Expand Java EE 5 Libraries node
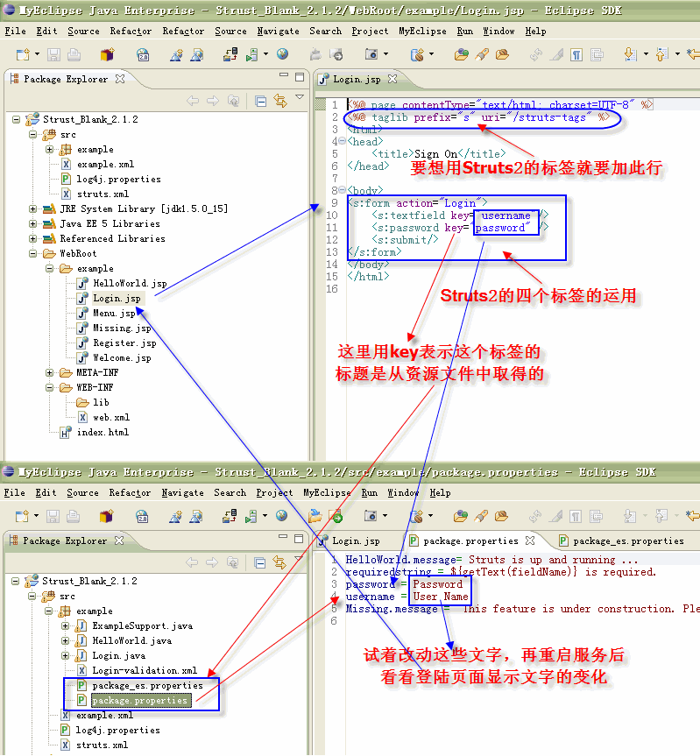 coord(32,223)
